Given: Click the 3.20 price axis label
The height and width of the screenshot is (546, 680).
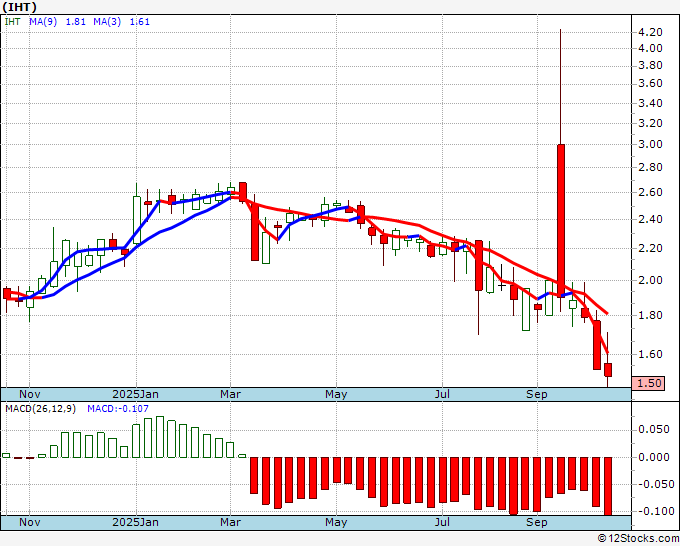Looking at the screenshot, I should [x=651, y=123].
